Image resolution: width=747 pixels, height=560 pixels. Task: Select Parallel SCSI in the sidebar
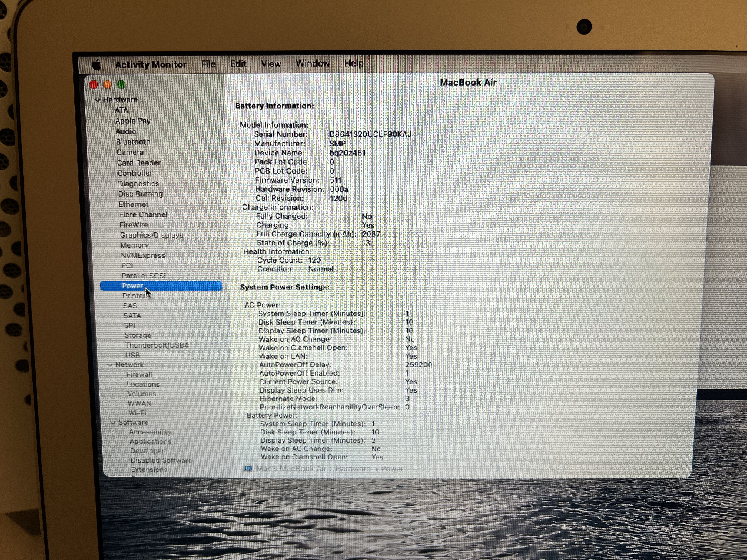(144, 276)
